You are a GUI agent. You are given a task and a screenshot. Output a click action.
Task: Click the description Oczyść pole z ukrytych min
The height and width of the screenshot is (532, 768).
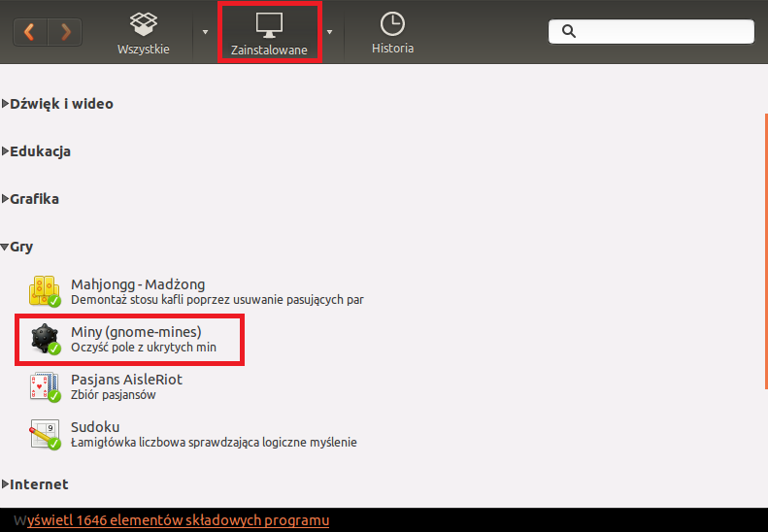(x=144, y=348)
